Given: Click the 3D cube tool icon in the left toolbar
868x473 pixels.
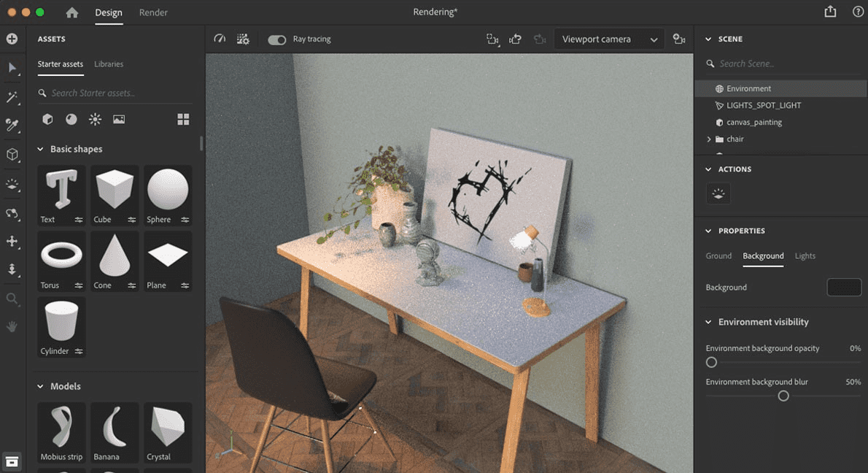Looking at the screenshot, I should coord(12,155).
